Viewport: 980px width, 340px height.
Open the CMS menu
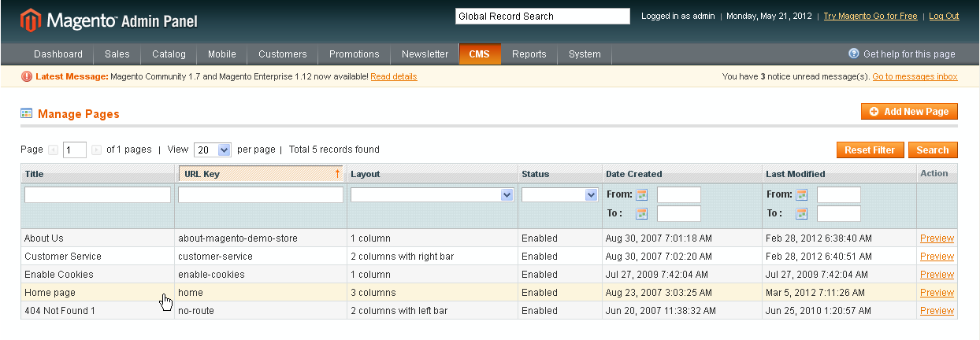[x=480, y=54]
